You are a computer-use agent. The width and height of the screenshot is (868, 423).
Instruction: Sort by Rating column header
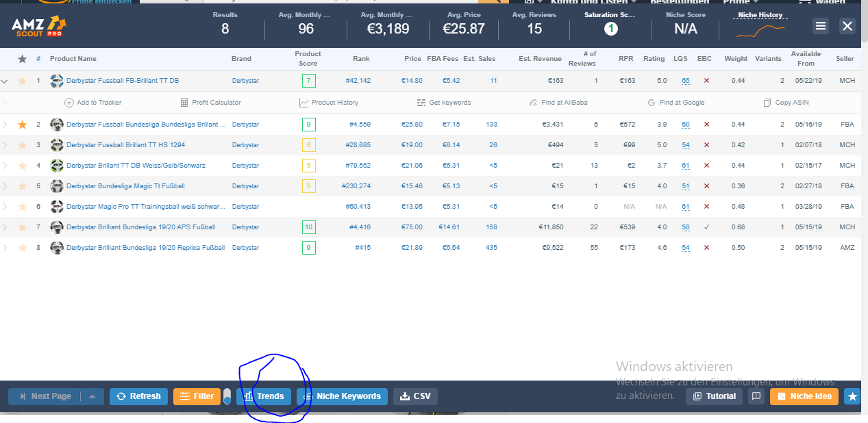[x=654, y=59]
